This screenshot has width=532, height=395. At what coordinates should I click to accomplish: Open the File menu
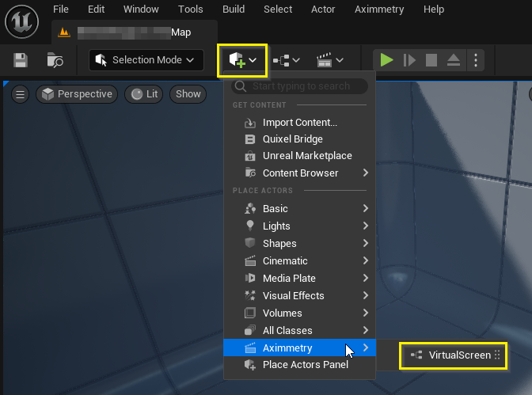61,9
